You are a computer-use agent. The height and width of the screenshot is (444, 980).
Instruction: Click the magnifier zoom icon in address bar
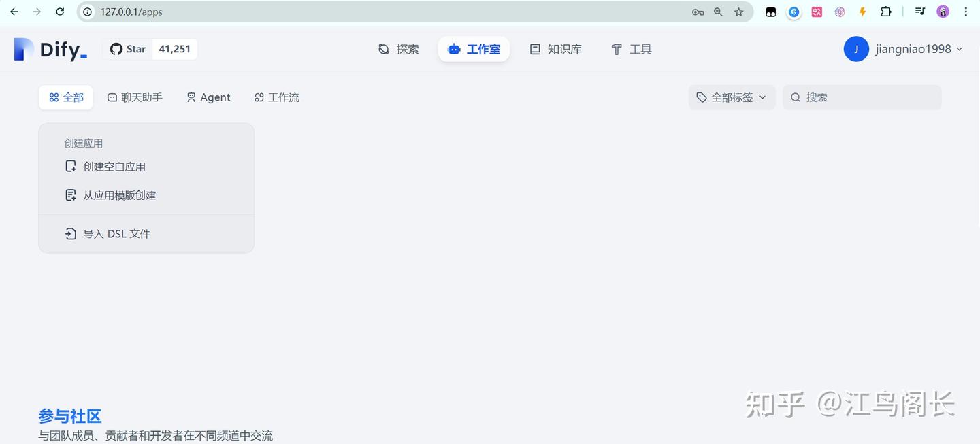(718, 12)
